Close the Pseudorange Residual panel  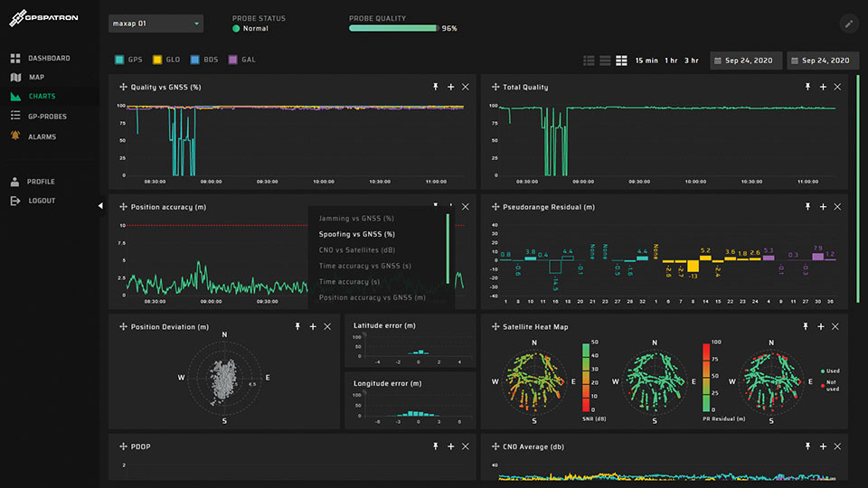coord(837,207)
